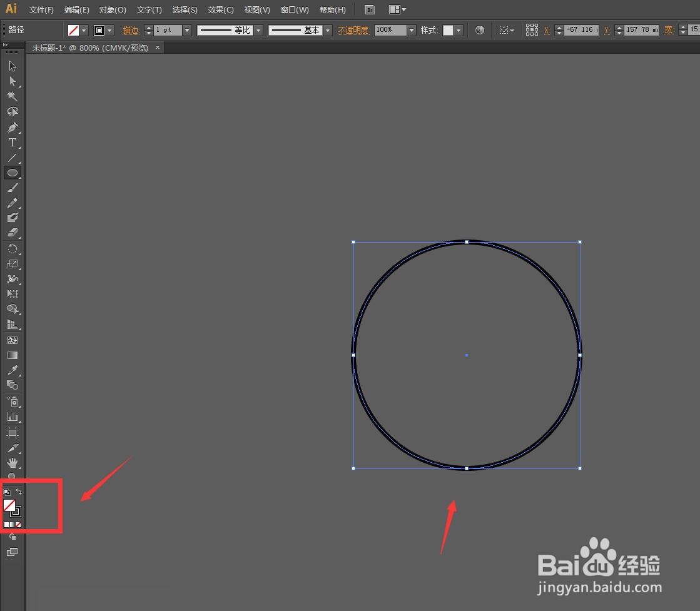Select the Paintbrush tool
The height and width of the screenshot is (611, 700).
point(13,188)
